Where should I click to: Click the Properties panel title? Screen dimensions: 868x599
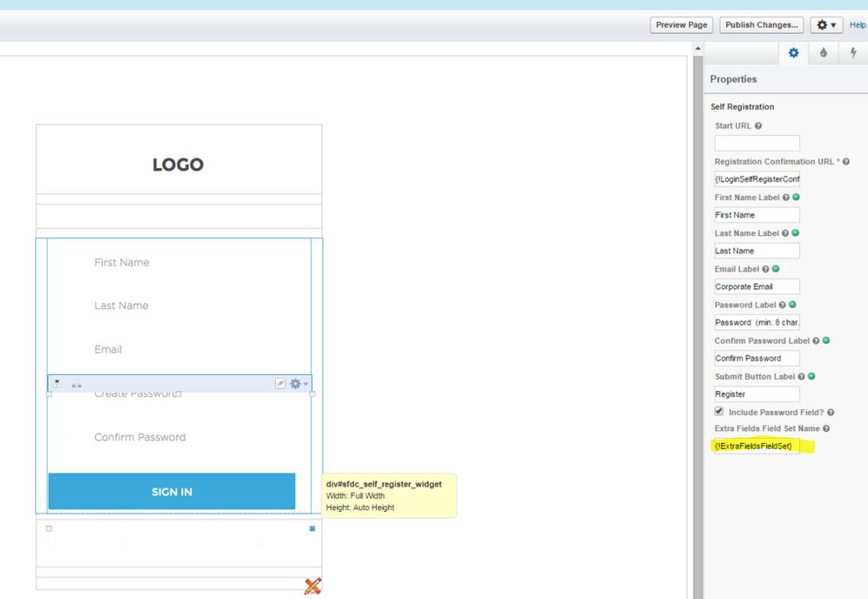coord(733,79)
